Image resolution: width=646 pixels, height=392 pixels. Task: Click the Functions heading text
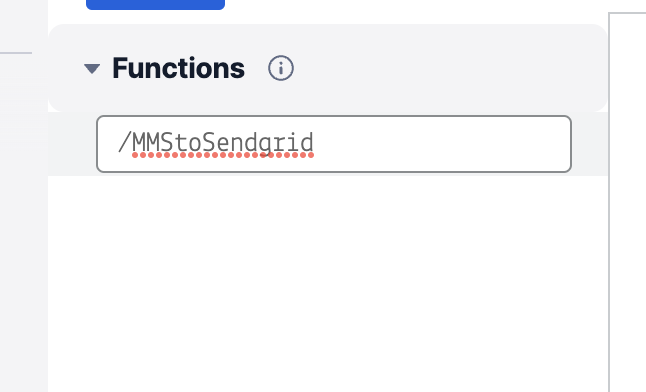click(178, 68)
